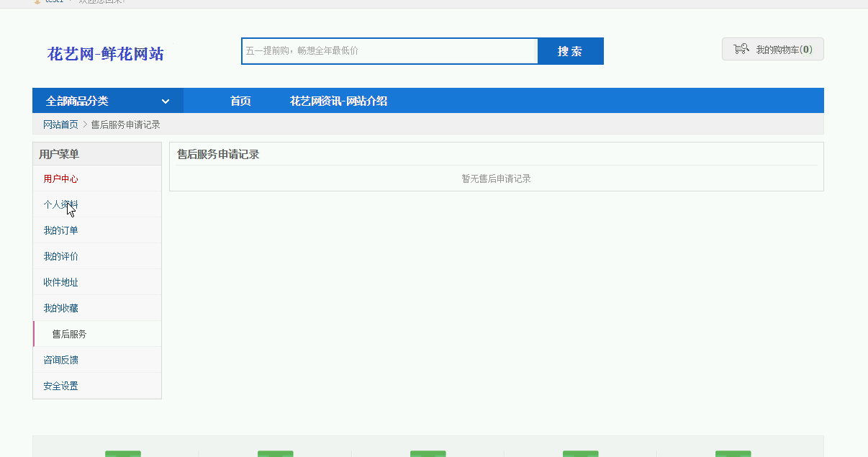Viewport: 868px width, 457px height.
Task: Focus the search input field
Action: [x=390, y=51]
